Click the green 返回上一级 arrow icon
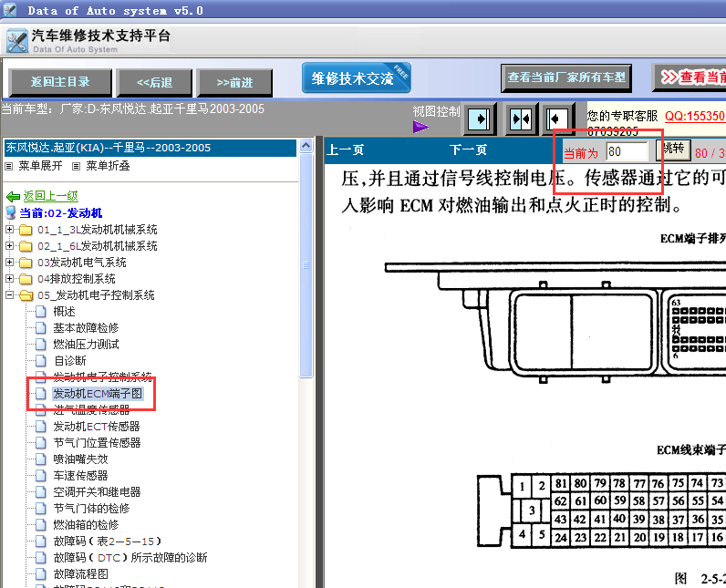 coord(13,197)
